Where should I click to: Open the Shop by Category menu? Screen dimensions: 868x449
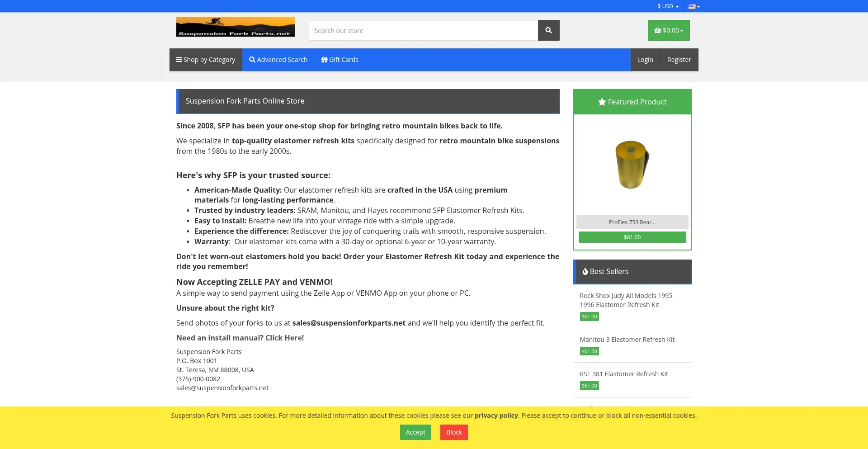[x=206, y=60]
